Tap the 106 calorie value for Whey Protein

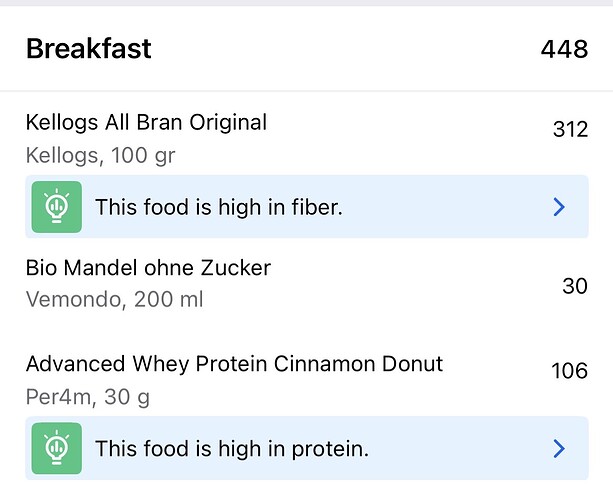point(569,371)
